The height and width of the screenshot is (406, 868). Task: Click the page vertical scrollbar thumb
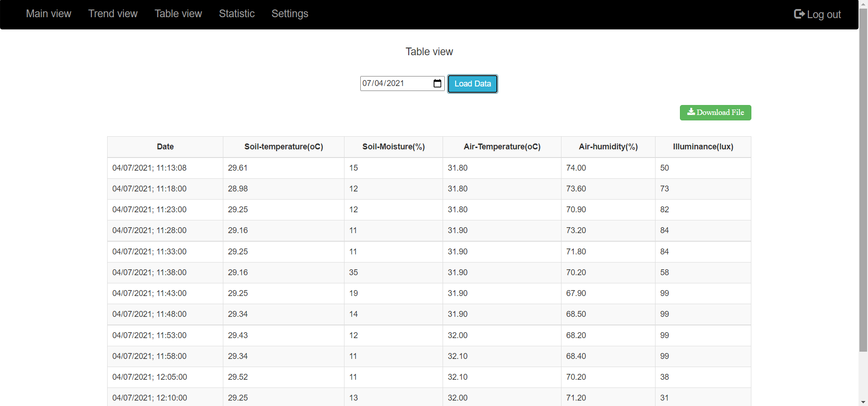click(863, 181)
